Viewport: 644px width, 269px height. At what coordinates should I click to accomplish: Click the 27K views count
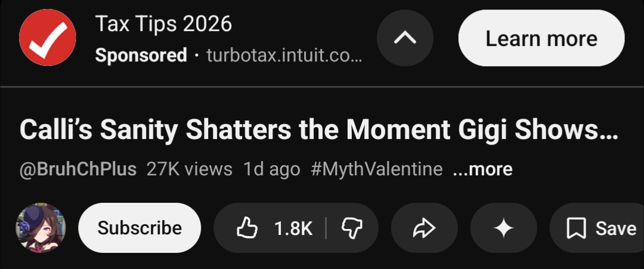(x=190, y=169)
